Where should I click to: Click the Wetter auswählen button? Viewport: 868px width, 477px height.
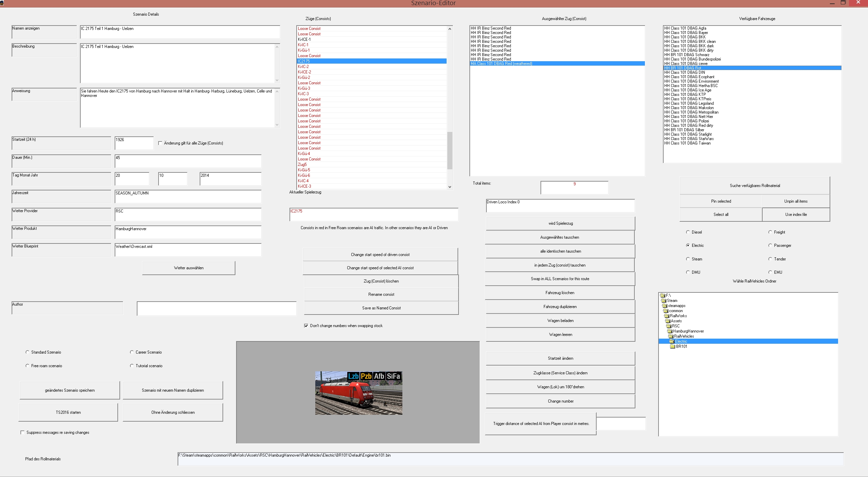[x=188, y=268]
